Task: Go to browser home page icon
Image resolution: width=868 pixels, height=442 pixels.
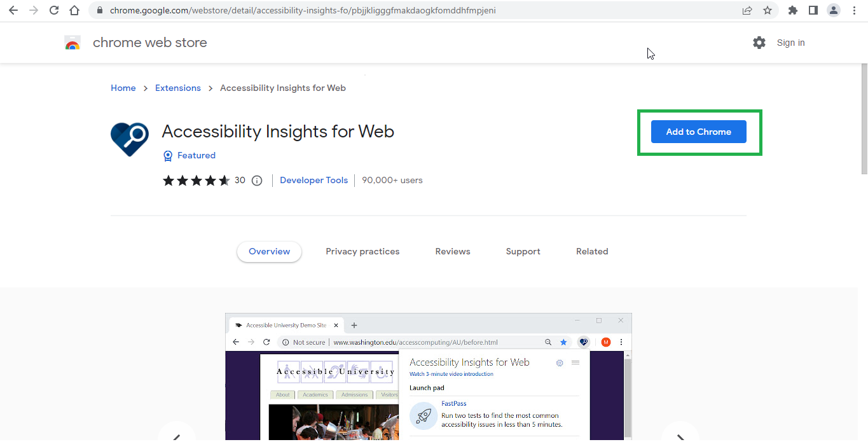Action: [x=74, y=10]
